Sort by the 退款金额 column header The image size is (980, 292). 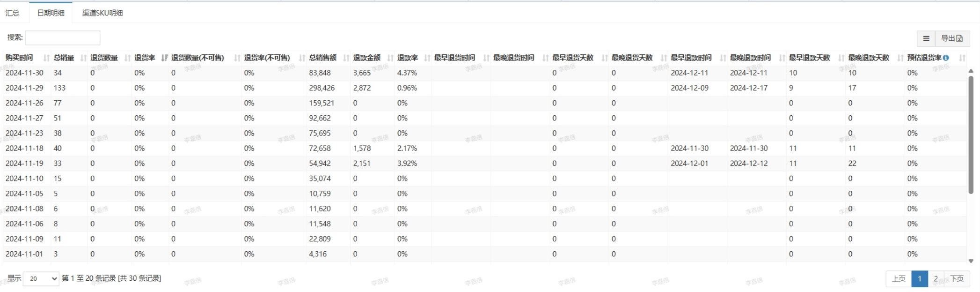pyautogui.click(x=366, y=58)
